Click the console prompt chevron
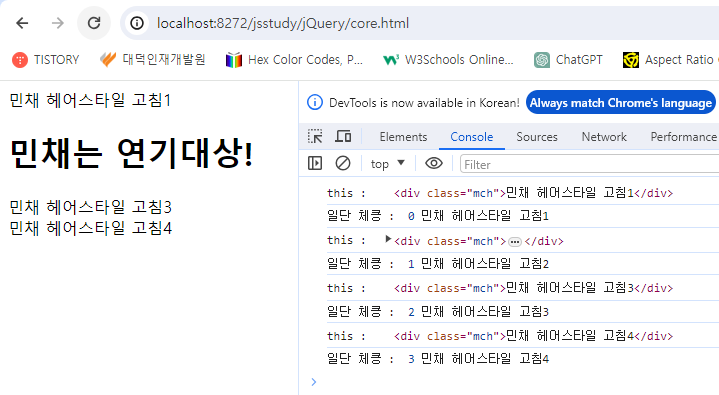 click(x=314, y=382)
